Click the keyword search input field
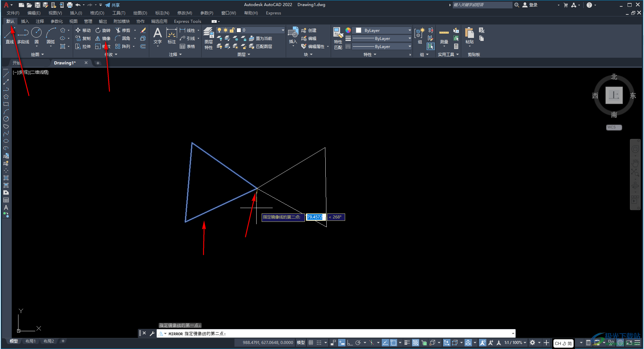This screenshot has height=349, width=644. click(482, 5)
